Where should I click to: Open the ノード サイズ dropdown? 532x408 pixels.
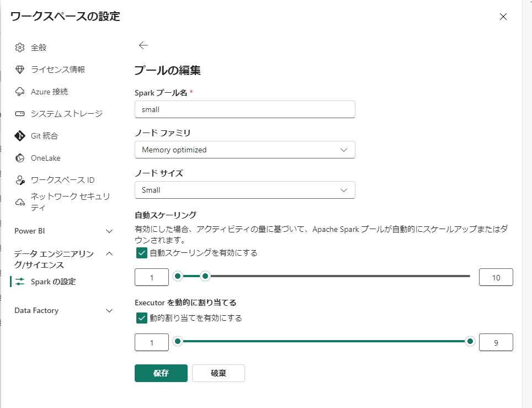(244, 190)
